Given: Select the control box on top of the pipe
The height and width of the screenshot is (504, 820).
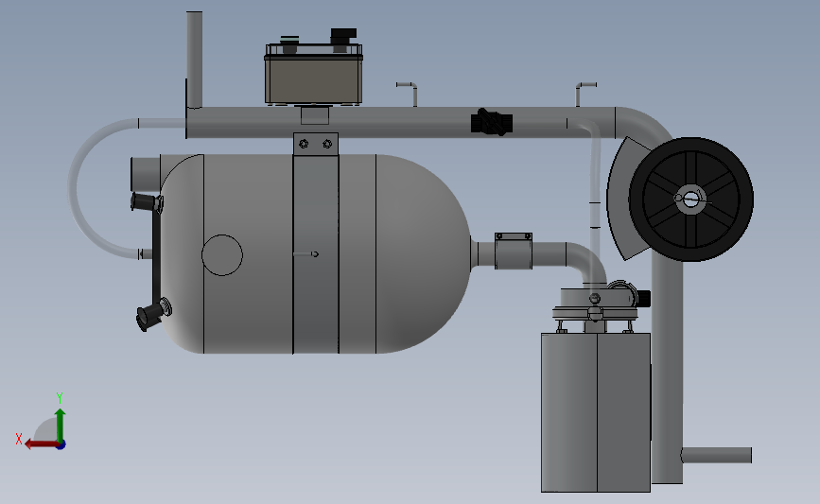Looking at the screenshot, I should coord(314,75).
